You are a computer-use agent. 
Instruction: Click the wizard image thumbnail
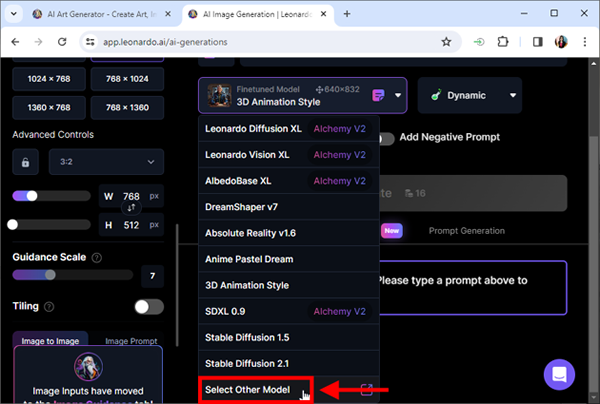point(88,367)
